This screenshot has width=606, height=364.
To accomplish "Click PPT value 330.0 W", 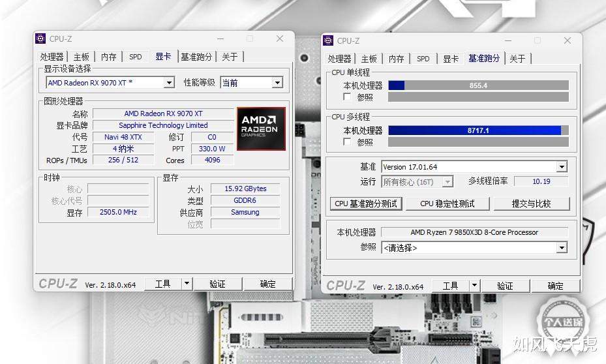I will [212, 148].
